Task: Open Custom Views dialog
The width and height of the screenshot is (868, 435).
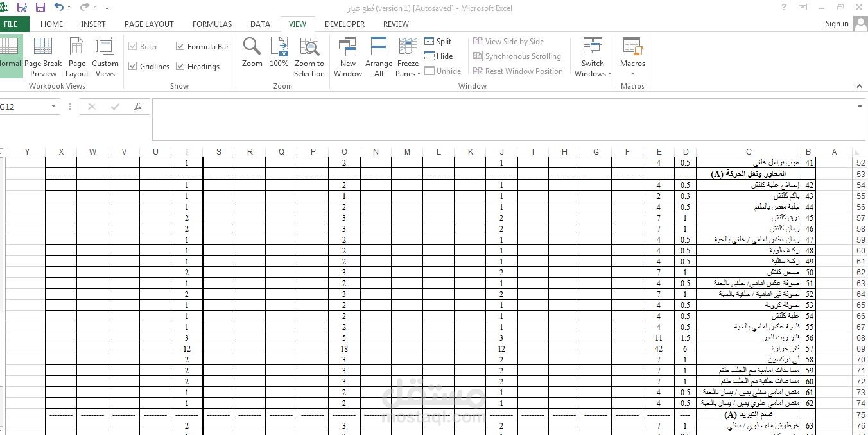Action: (x=105, y=57)
